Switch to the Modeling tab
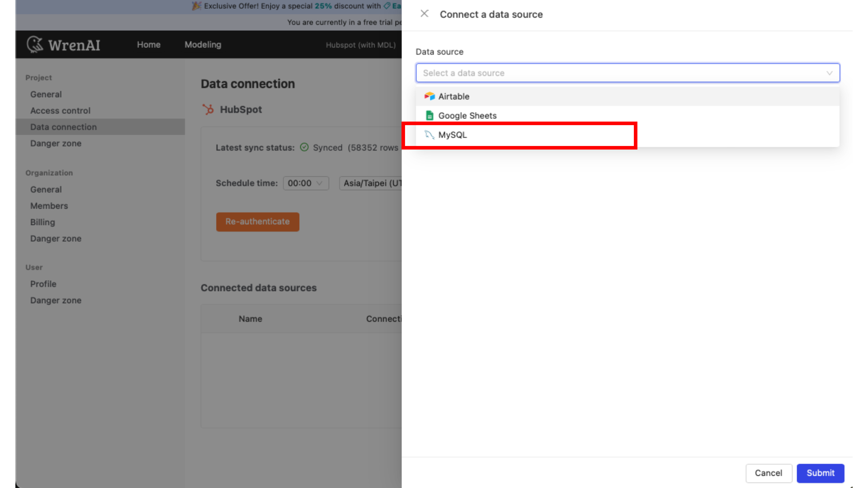 click(x=203, y=44)
